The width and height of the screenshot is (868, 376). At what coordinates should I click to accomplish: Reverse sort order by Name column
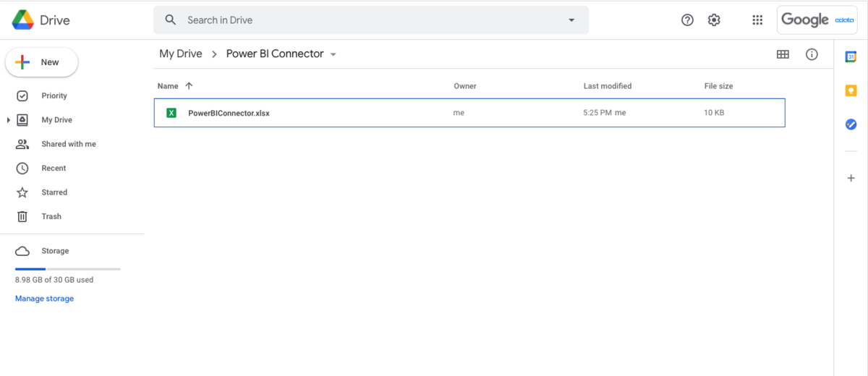click(x=189, y=86)
